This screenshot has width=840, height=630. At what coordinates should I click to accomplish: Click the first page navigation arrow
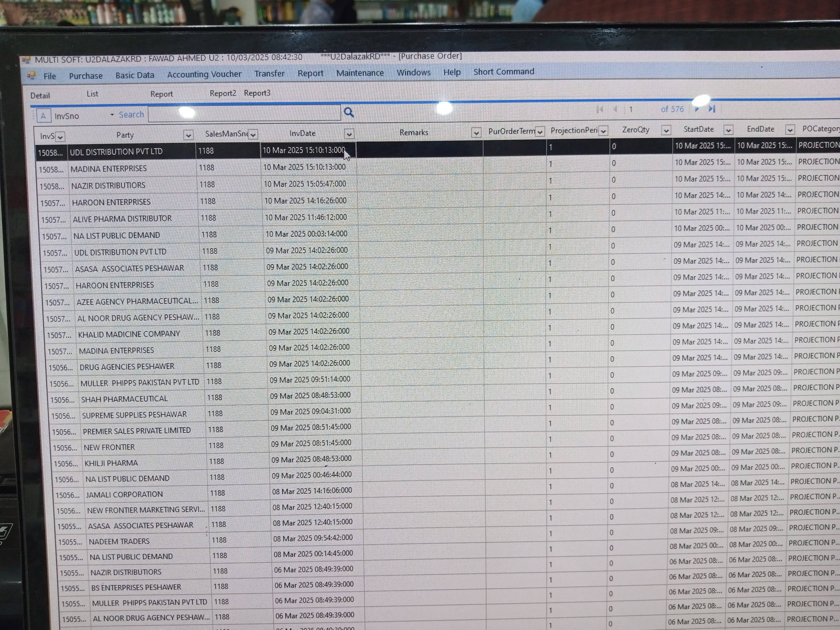600,109
